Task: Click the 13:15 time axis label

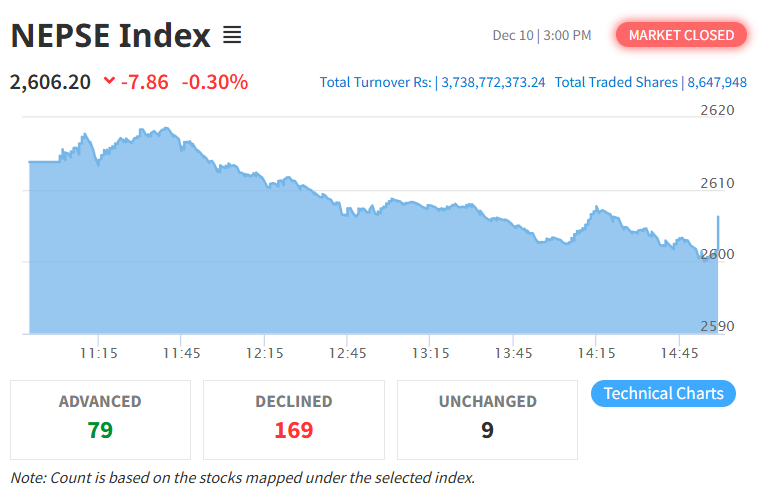Action: coord(431,353)
